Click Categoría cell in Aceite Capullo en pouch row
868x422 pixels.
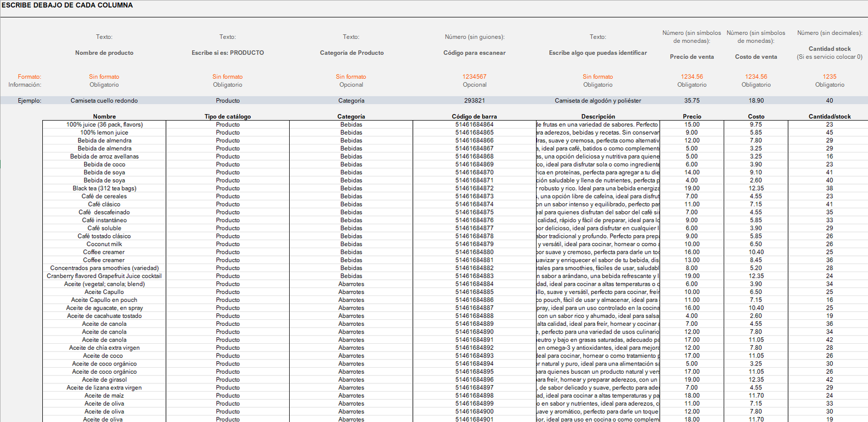[352, 300]
